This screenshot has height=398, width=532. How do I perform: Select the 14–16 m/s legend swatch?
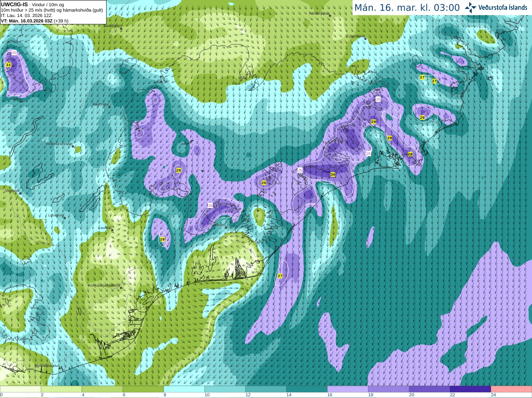[307, 389]
